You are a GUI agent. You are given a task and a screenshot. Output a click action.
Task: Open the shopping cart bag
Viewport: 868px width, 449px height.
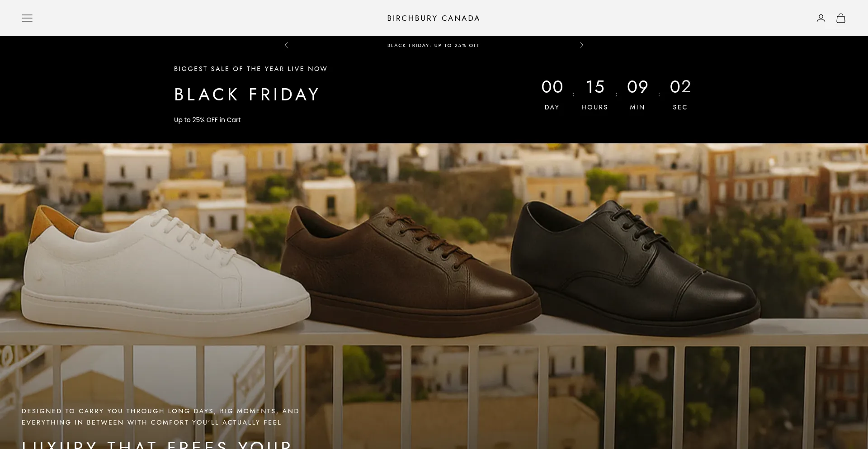(x=840, y=18)
